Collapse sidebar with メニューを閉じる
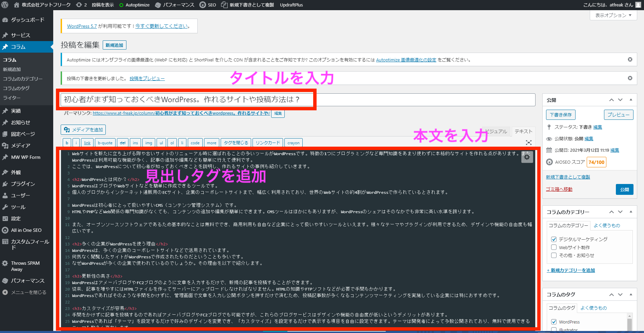 (x=26, y=292)
